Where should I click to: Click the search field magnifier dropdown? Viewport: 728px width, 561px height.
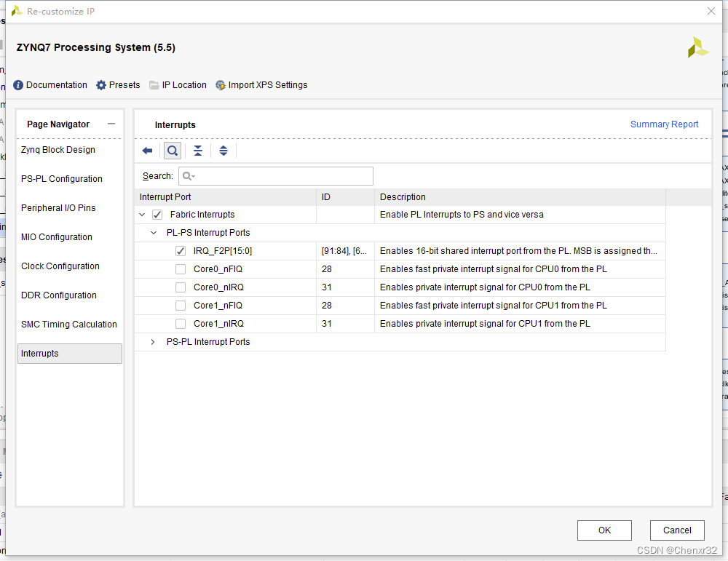click(189, 176)
